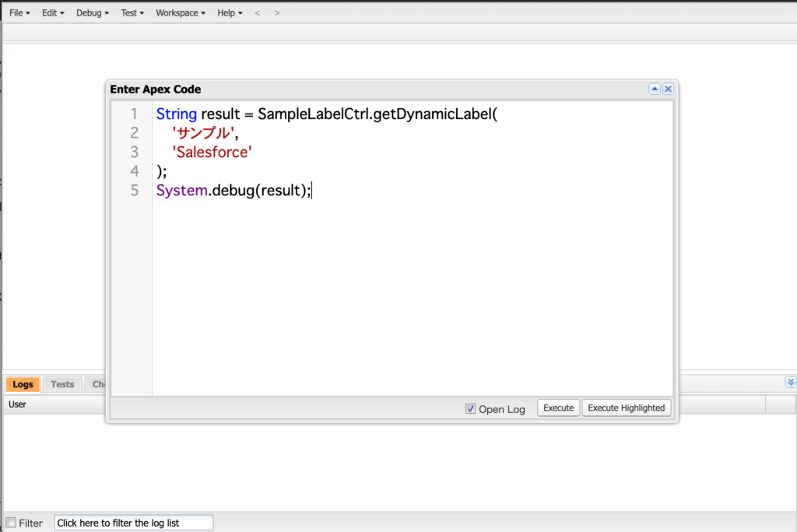The image size is (797, 532).
Task: Close the Enter Apex Code dialog
Action: [x=668, y=89]
